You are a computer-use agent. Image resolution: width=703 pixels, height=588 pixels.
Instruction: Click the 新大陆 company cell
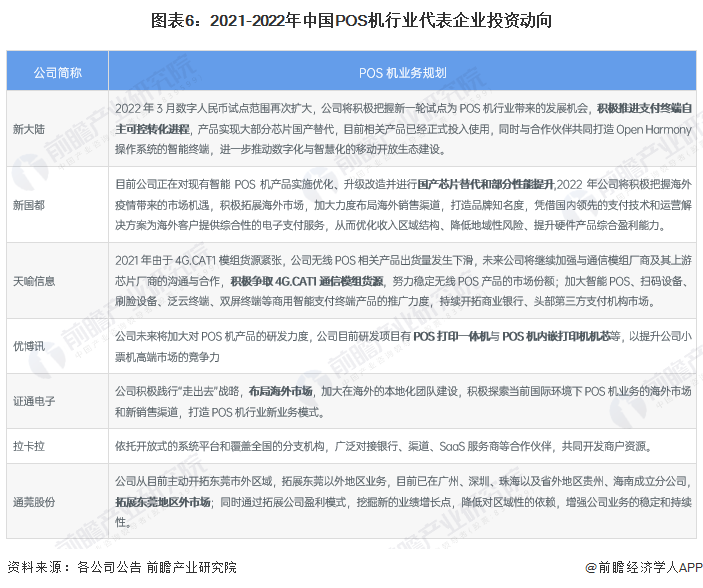pos(57,129)
